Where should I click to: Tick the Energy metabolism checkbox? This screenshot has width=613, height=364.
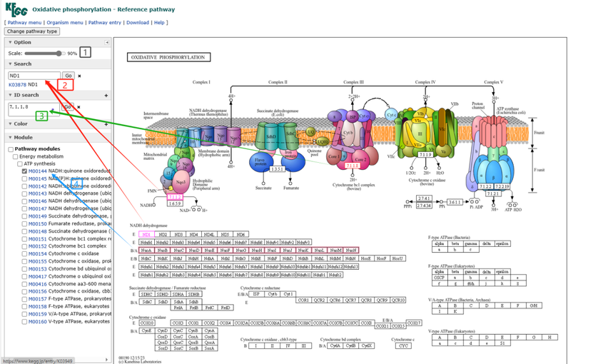point(15,156)
